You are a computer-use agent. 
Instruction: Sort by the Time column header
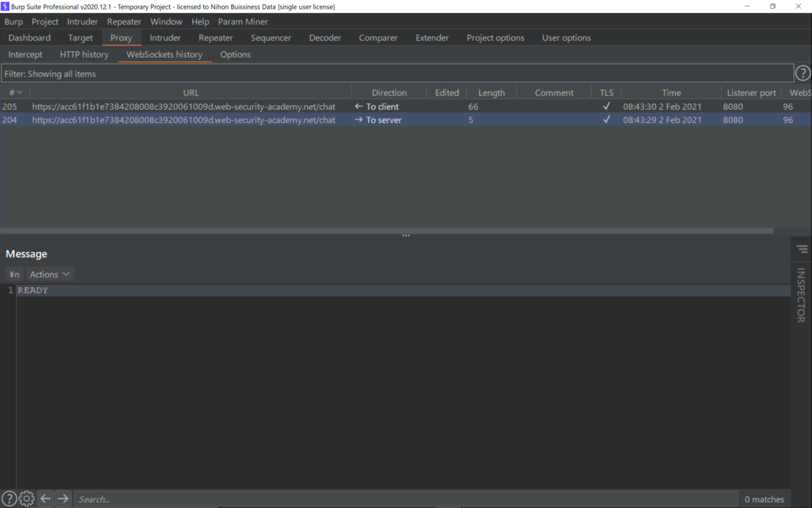tap(671, 93)
